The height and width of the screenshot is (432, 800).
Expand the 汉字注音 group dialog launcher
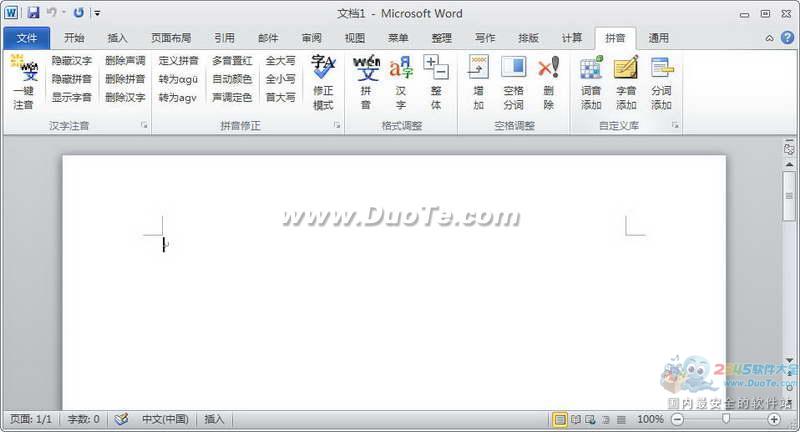[144, 126]
